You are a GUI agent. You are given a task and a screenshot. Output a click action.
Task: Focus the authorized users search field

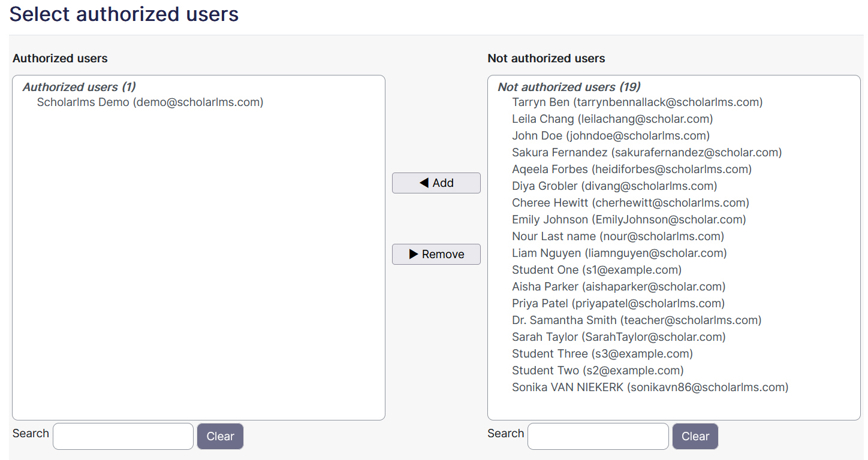(x=123, y=436)
